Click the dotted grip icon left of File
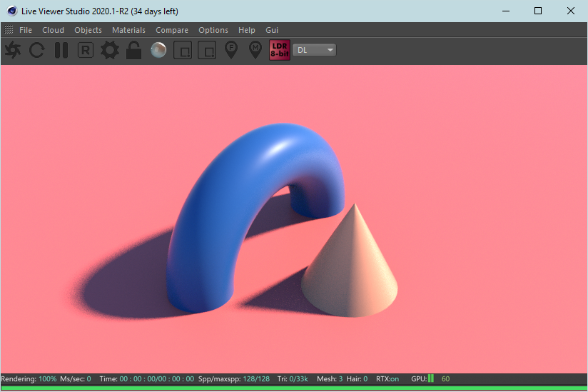This screenshot has width=588, height=392. click(x=9, y=30)
